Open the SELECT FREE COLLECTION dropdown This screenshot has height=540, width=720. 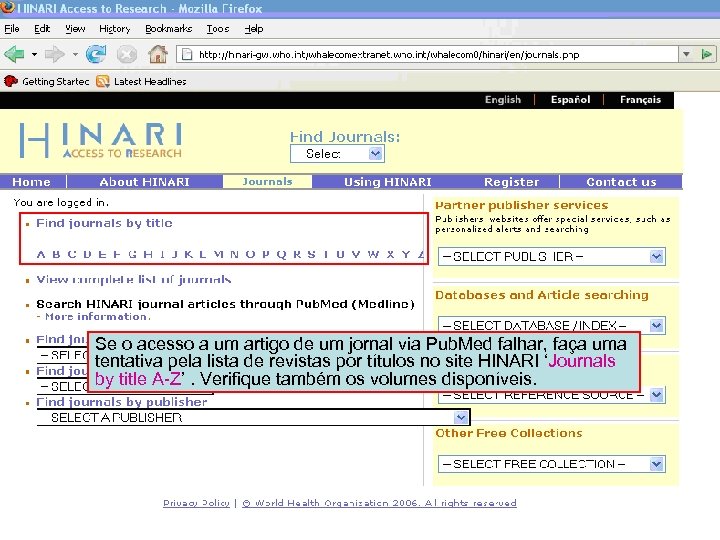click(x=552, y=464)
